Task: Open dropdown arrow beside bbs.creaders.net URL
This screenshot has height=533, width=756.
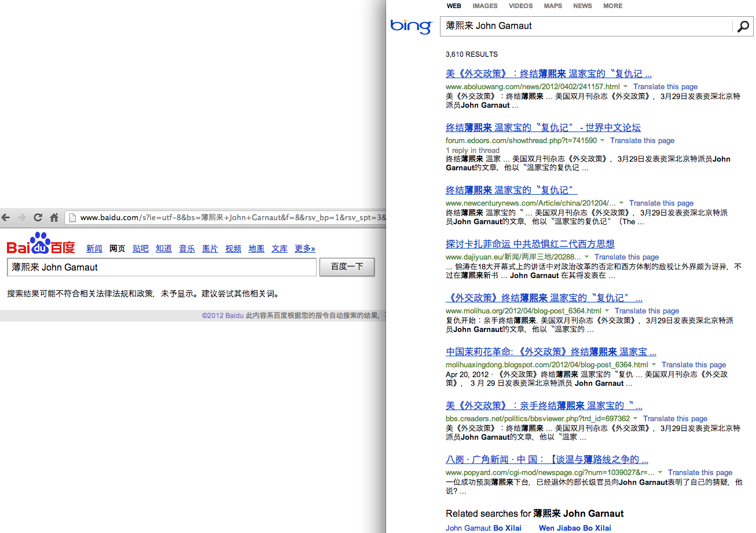Action: point(635,418)
